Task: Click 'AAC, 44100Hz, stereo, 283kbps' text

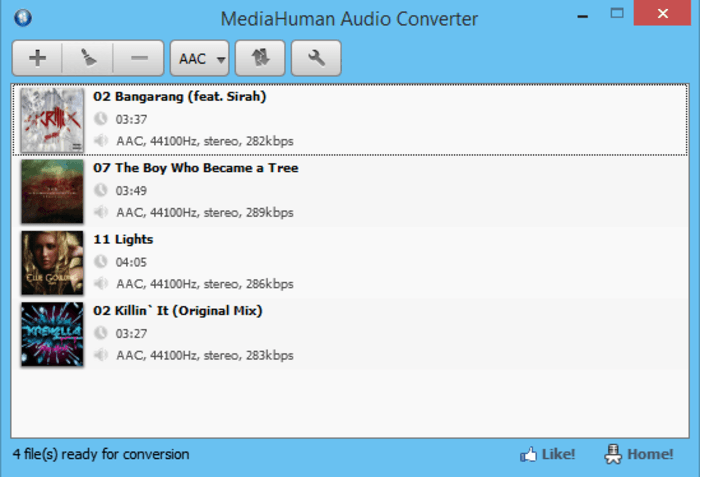Action: coord(205,355)
